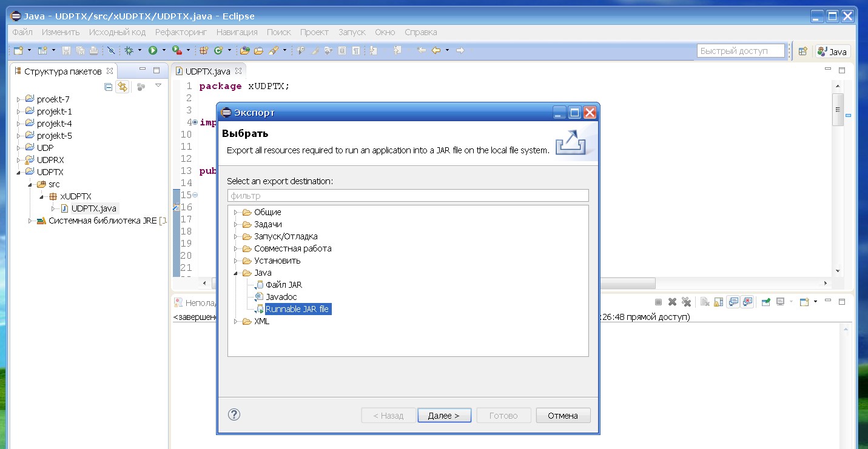Click the New Java Class toolbar icon
The height and width of the screenshot is (449, 868).
(218, 51)
